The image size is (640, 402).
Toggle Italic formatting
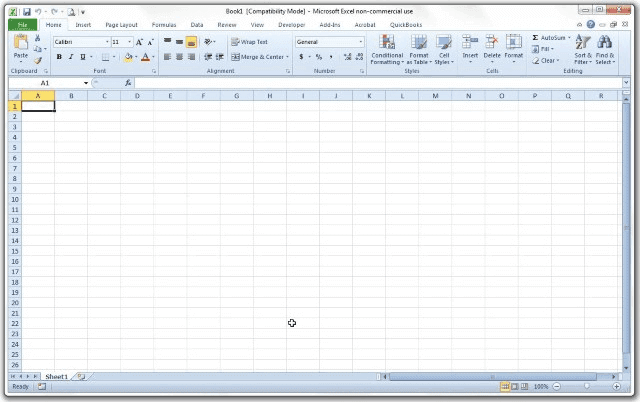[x=70, y=57]
